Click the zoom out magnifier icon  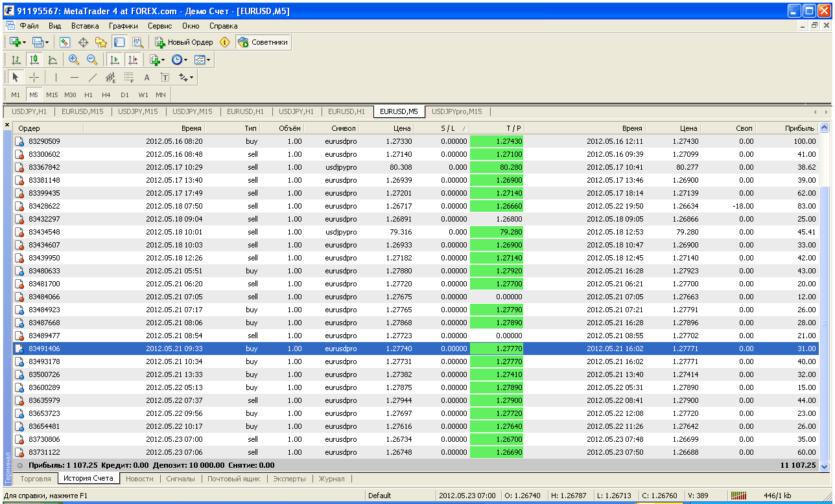[92, 60]
